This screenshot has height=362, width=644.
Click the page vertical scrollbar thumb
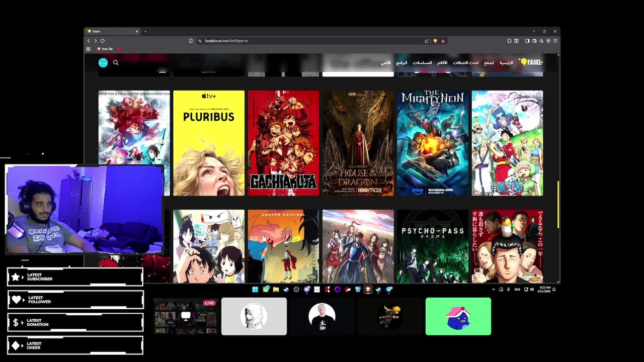click(x=558, y=205)
